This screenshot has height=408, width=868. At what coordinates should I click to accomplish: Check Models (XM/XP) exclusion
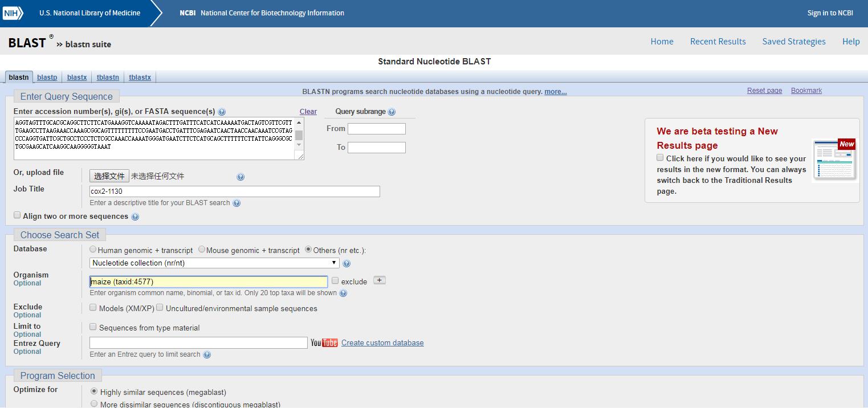point(93,307)
